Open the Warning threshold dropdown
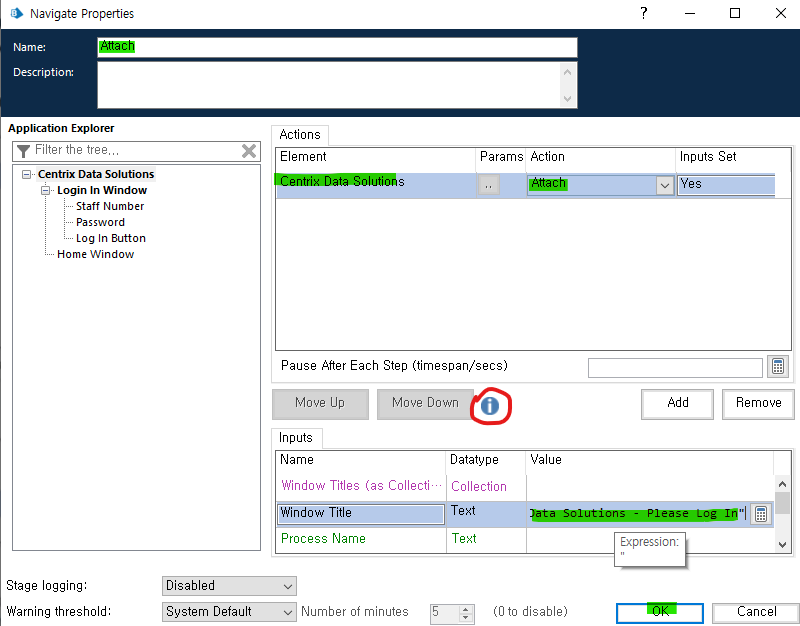 click(x=288, y=612)
